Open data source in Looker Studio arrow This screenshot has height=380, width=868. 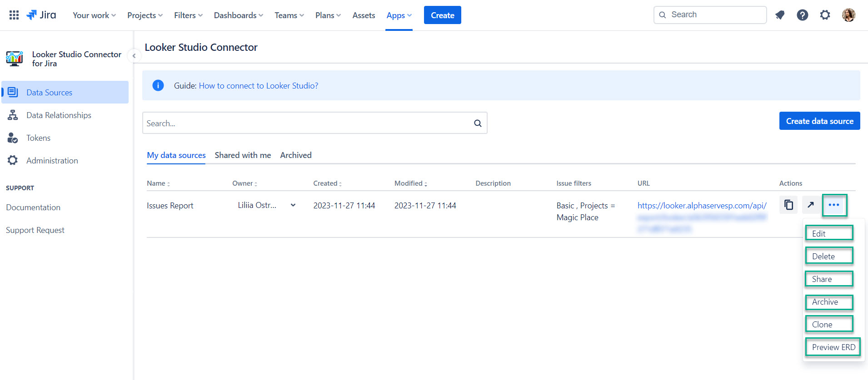(811, 205)
